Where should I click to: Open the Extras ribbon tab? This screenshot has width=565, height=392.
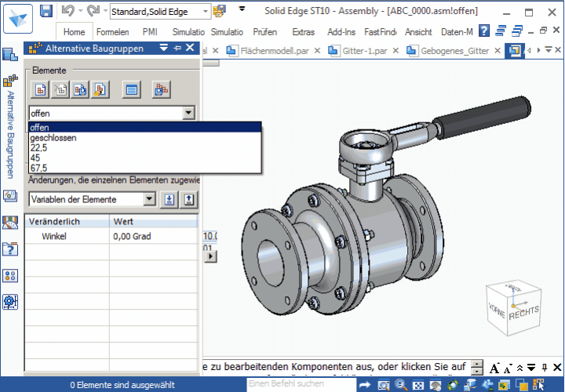(x=304, y=32)
